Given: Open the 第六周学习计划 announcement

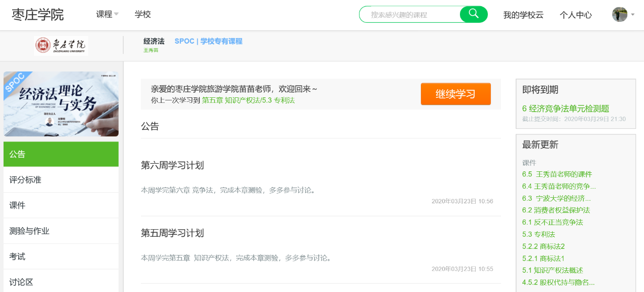Looking at the screenshot, I should pos(172,165).
